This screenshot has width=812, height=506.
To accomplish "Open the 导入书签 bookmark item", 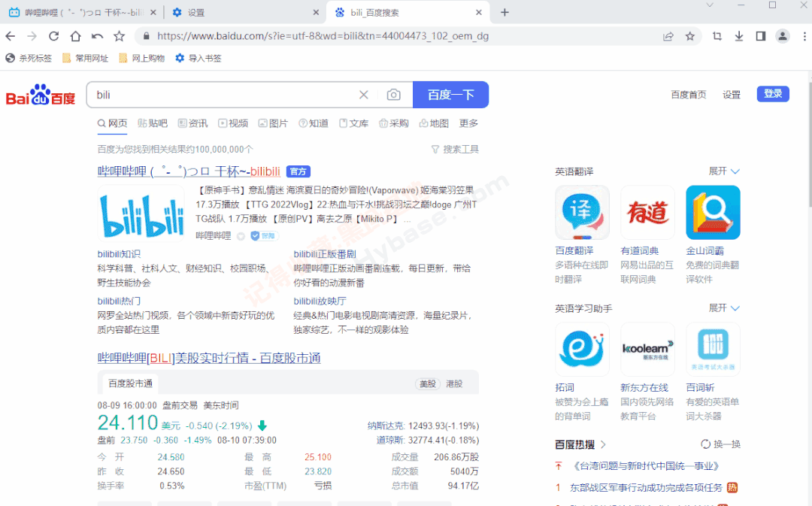I will (x=198, y=58).
